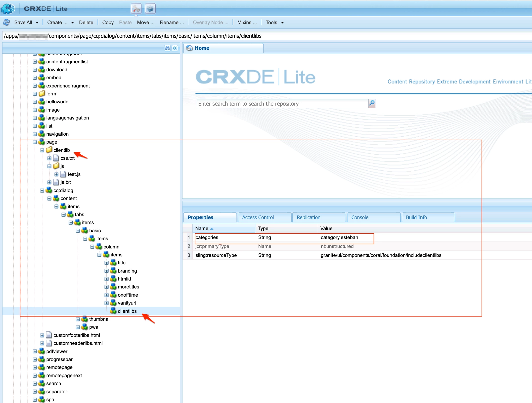The width and height of the screenshot is (532, 403).
Task: Switch to the Access Control tab
Action: pos(258,217)
